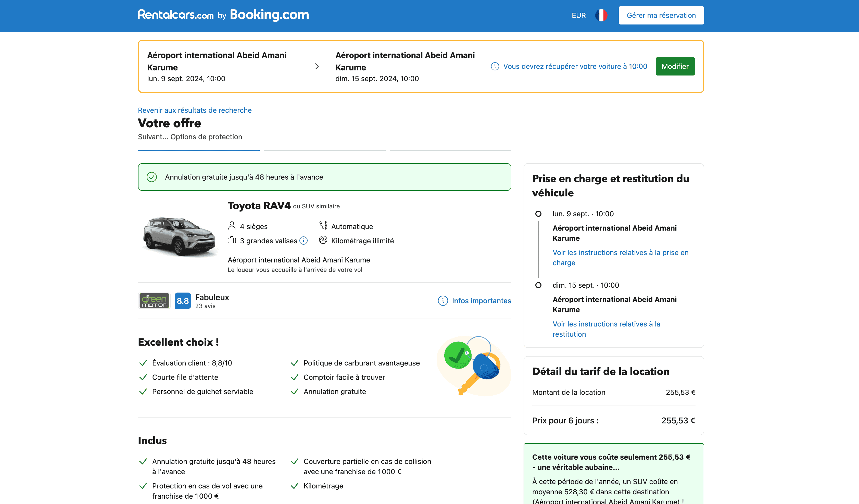This screenshot has width=859, height=504.
Task: Select the first progress step bar Votre offre
Action: click(x=198, y=150)
